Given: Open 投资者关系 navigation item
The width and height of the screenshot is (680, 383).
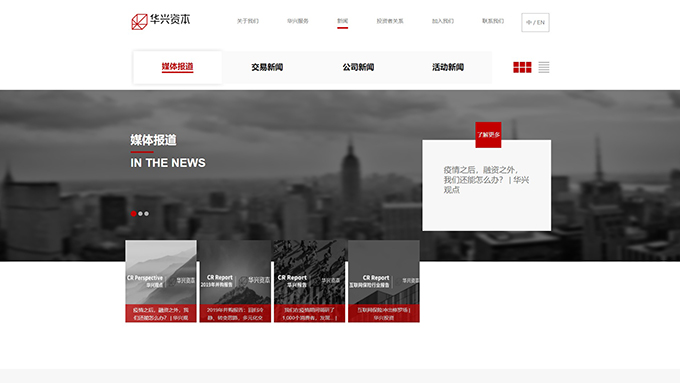Looking at the screenshot, I should [x=390, y=21].
